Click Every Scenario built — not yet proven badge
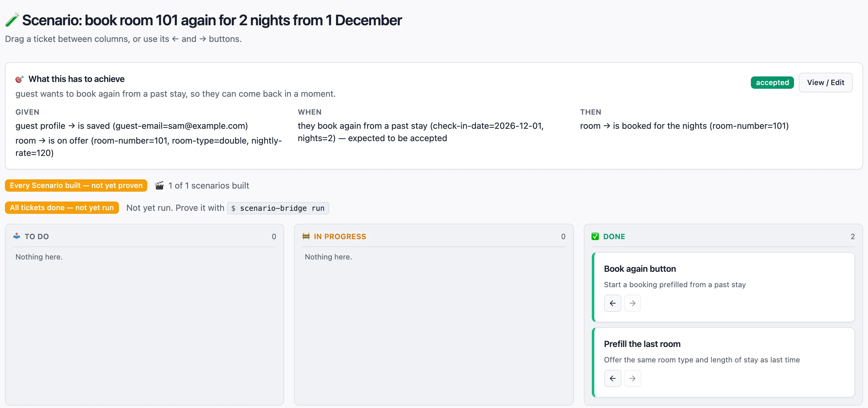Screen dimensions: 868x408 click(x=76, y=186)
